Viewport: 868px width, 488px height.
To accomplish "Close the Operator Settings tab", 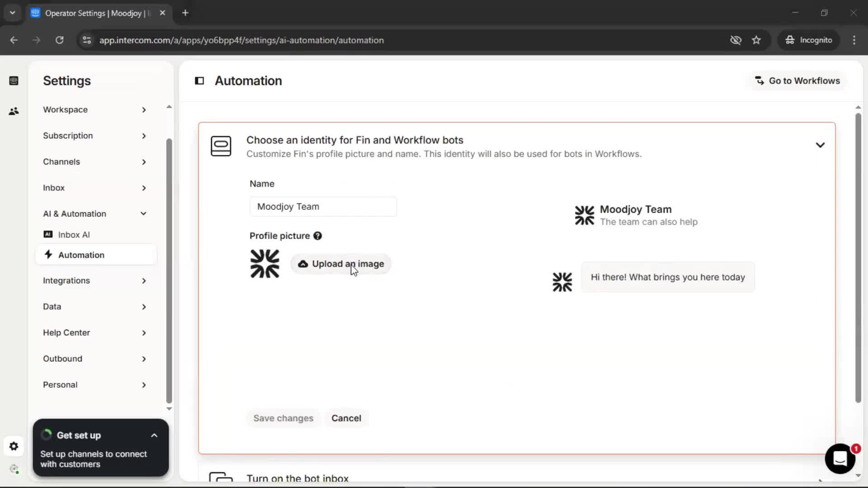I will click(163, 13).
